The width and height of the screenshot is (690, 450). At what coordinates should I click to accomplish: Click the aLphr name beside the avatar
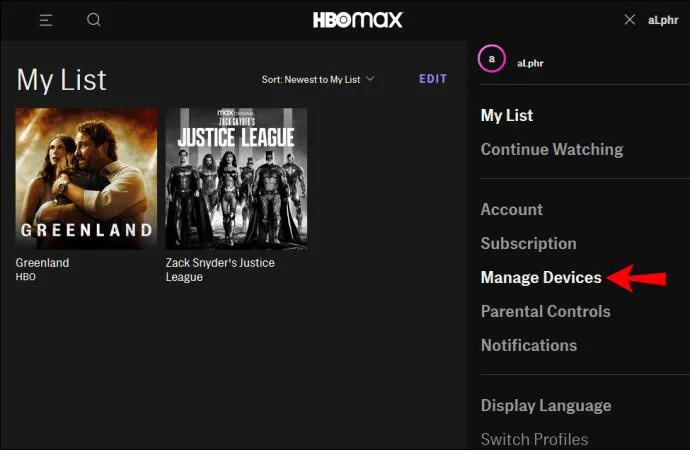(x=530, y=63)
